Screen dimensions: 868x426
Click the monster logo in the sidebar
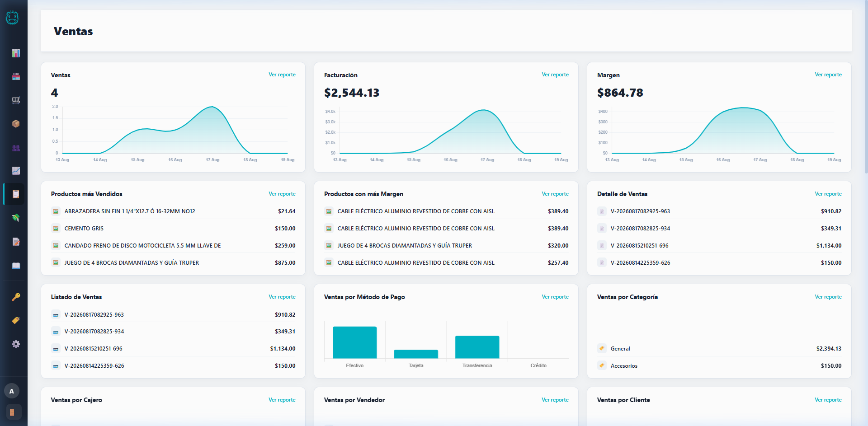tap(12, 18)
